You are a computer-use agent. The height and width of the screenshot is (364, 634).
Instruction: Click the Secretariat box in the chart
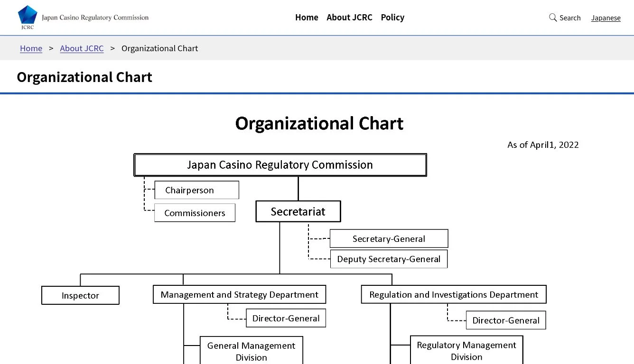tap(298, 211)
